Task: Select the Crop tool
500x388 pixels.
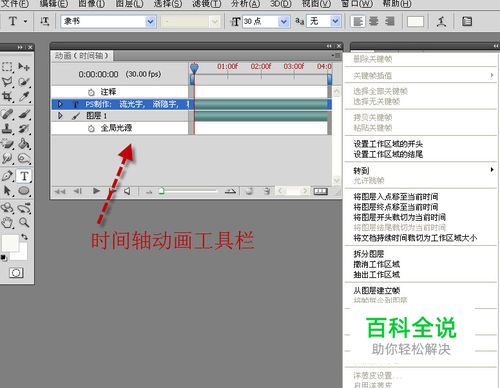Action: coord(7,97)
